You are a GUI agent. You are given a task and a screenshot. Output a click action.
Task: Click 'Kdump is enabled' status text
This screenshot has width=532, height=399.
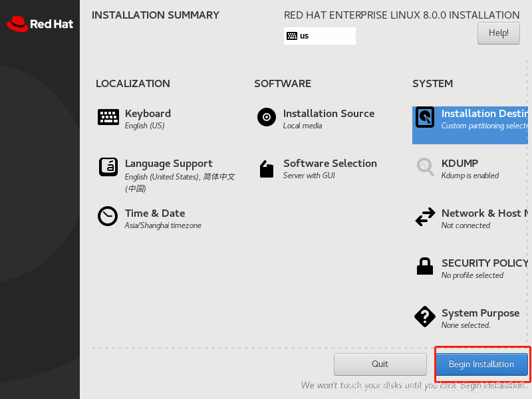coord(470,176)
